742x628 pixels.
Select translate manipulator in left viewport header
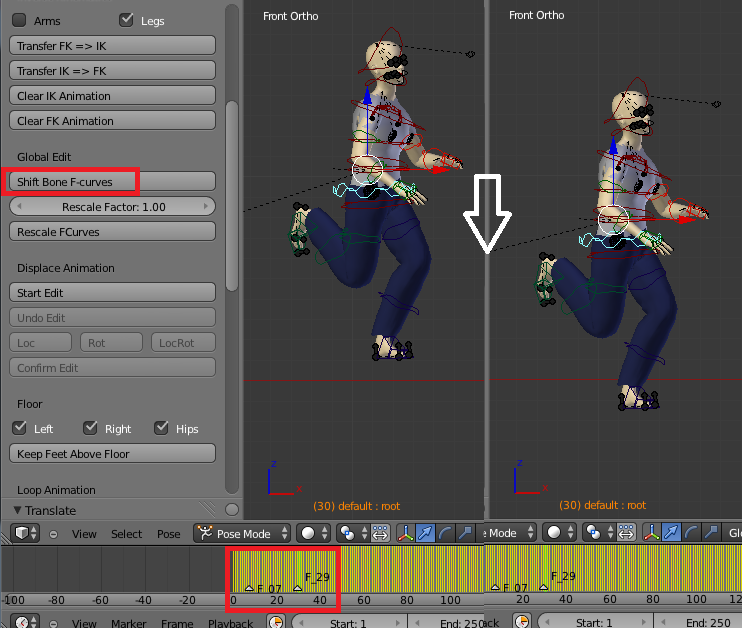(427, 533)
